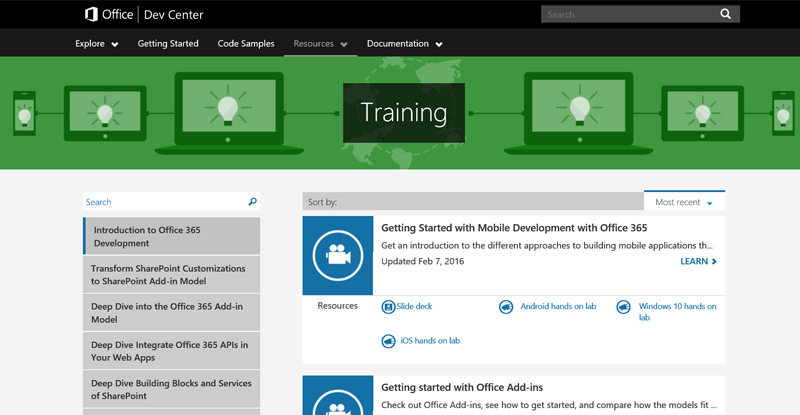This screenshot has width=800, height=415.
Task: Open Code Samples in navigation
Action: click(246, 44)
